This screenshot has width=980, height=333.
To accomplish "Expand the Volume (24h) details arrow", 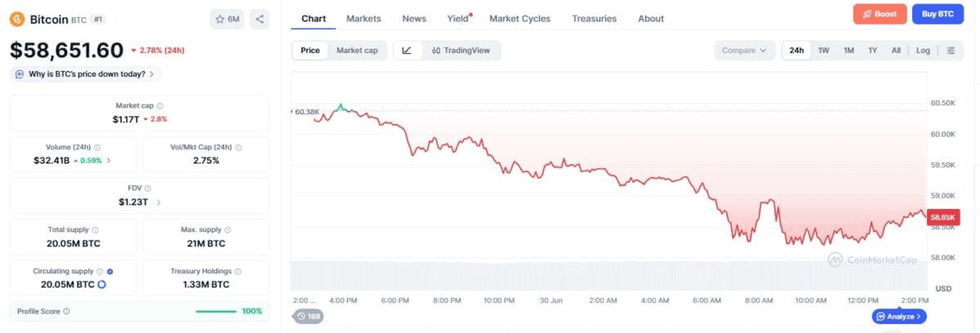I will 109,160.
